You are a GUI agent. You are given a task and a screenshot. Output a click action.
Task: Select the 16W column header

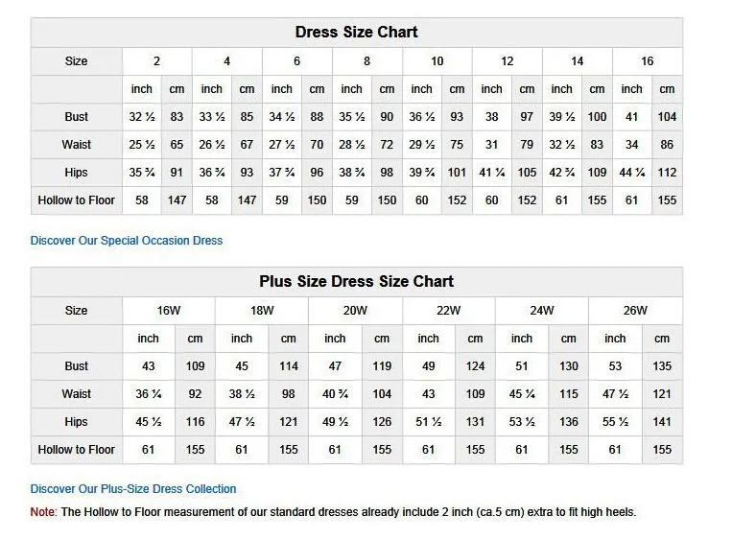(x=168, y=311)
